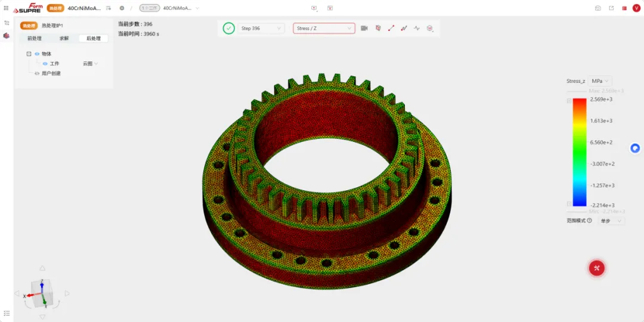Open the 单步 range mode dropdown
The height and width of the screenshot is (322, 644).
point(611,221)
